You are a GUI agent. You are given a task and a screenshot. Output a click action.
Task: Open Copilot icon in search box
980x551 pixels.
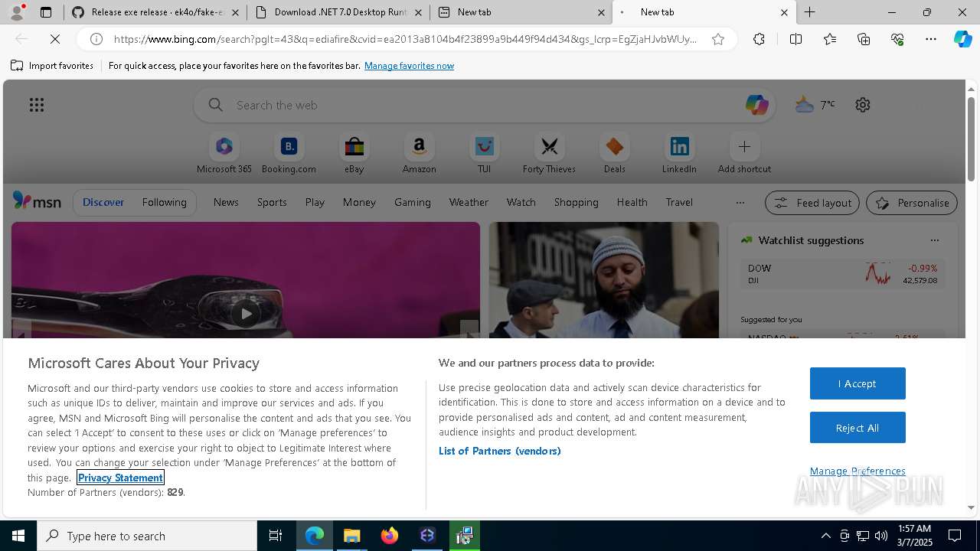tap(756, 105)
